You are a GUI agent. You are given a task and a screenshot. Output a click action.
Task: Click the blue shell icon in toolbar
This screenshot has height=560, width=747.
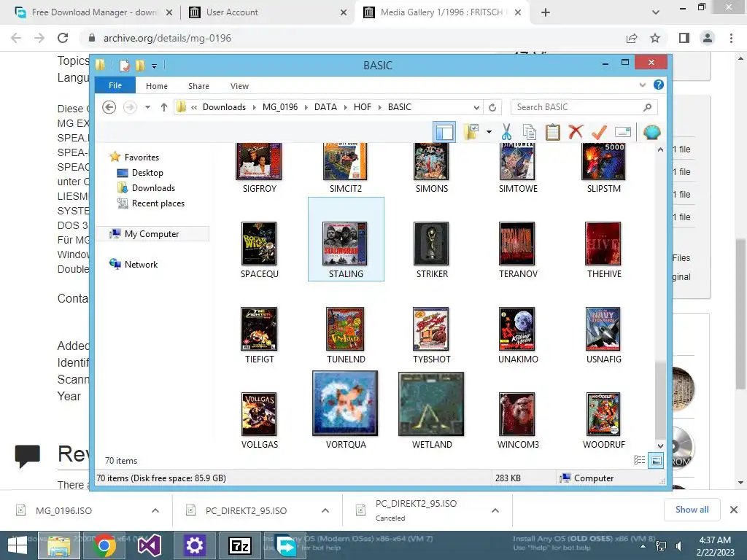(x=651, y=132)
